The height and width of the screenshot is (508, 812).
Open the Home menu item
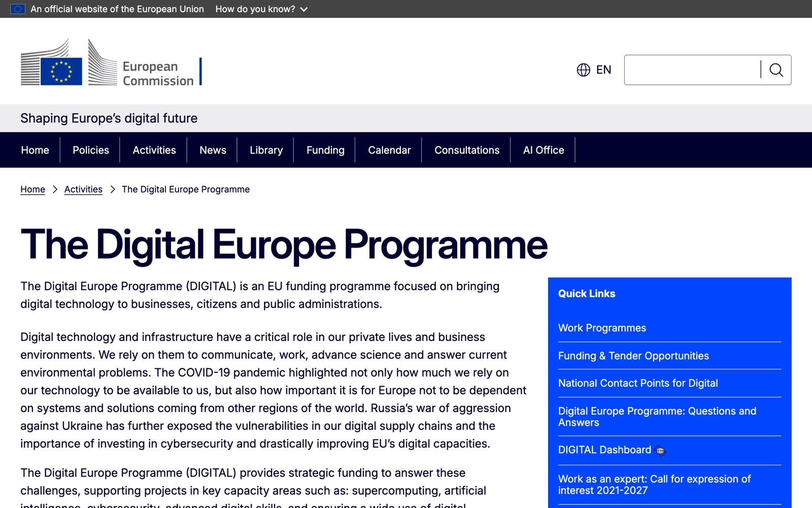pos(35,150)
